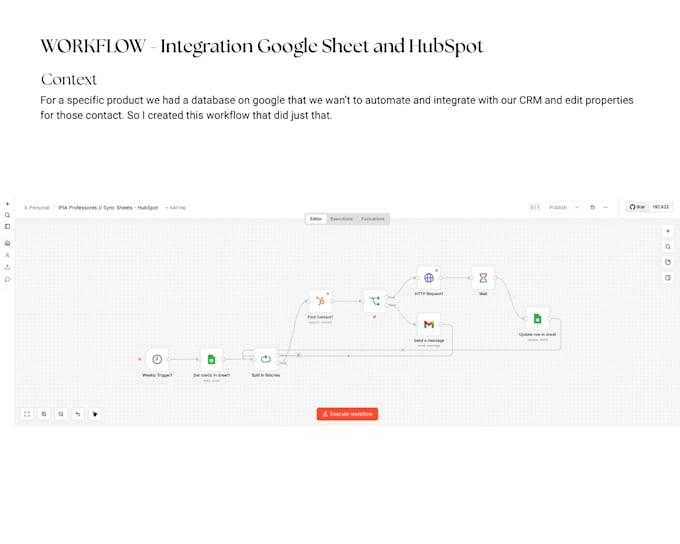Open workflow history clock icon in header
Screen dimensions: 680x544
click(593, 207)
